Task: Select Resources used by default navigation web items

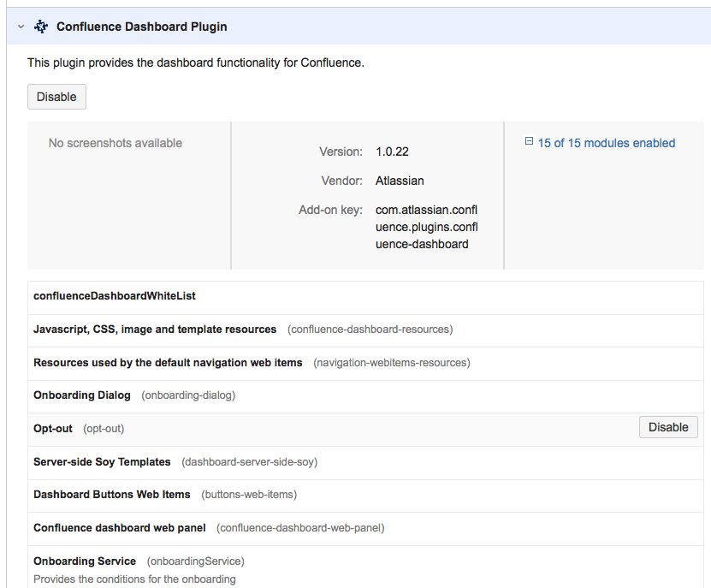Action: [x=168, y=363]
